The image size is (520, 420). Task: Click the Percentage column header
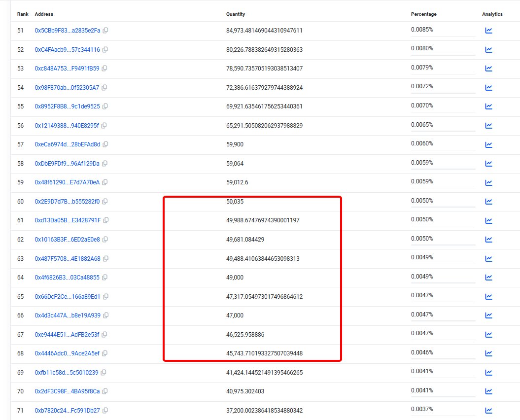tap(423, 14)
